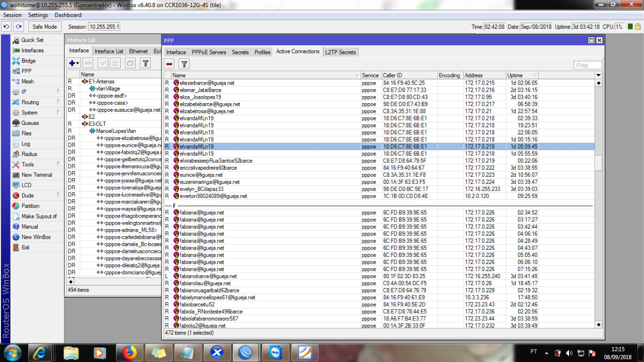Expand the Routing submenu in sidebar
This screenshot has width=644, height=362.
click(58, 102)
